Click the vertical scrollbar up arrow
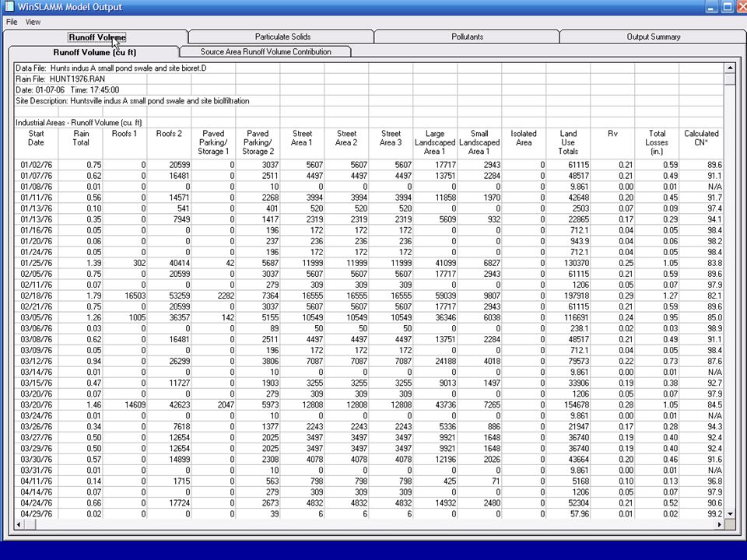This screenshot has height=560, width=747. [x=729, y=68]
